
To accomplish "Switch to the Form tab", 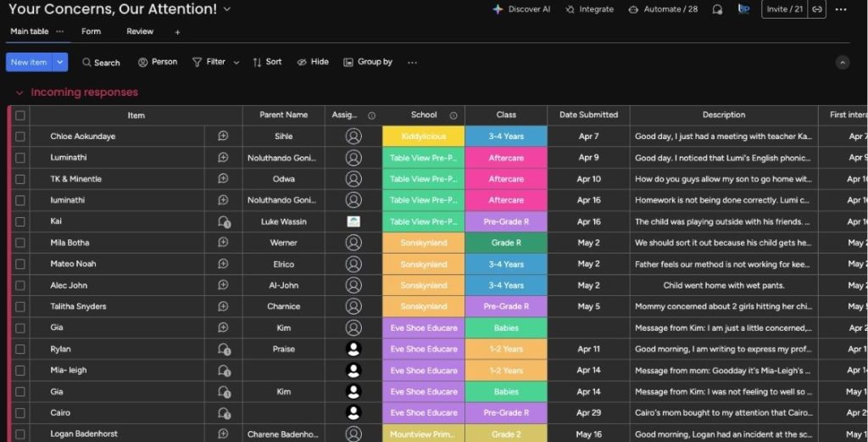I will click(91, 31).
